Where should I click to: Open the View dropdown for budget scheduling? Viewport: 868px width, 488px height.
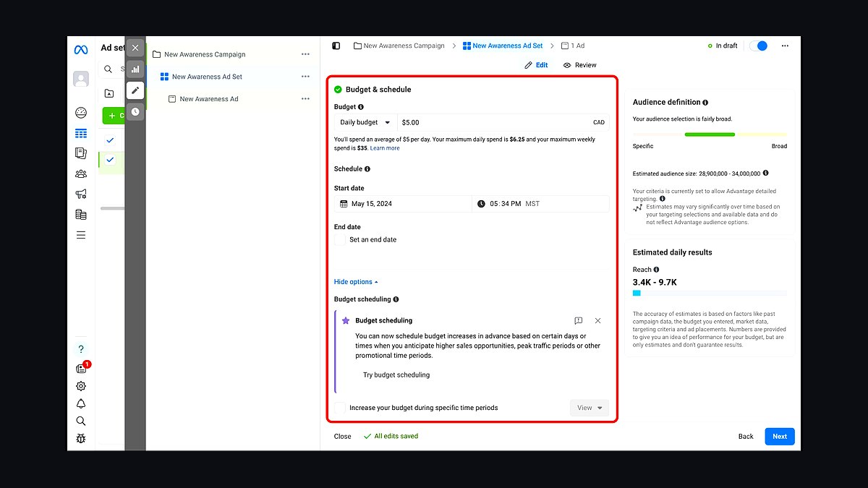click(x=590, y=408)
